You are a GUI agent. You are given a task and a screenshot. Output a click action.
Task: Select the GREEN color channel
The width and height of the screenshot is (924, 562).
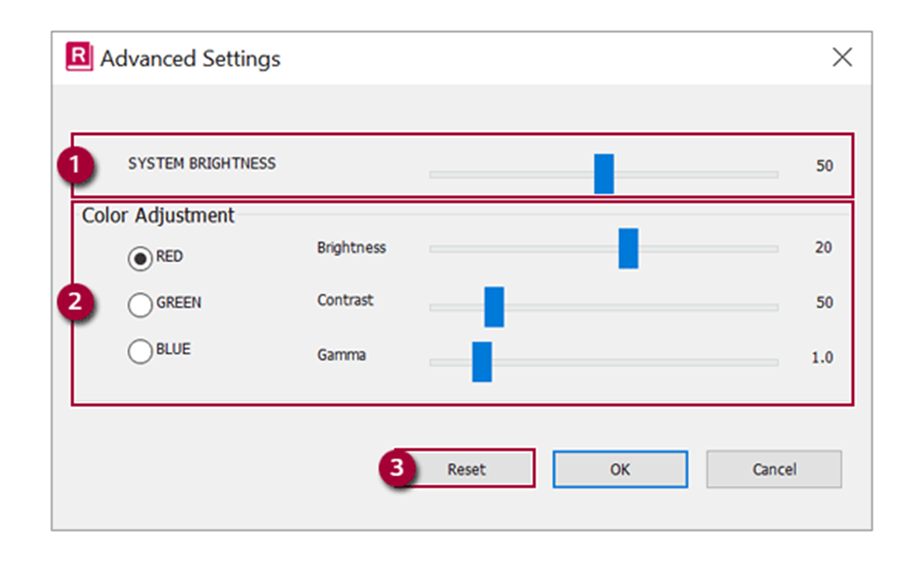[x=140, y=305]
